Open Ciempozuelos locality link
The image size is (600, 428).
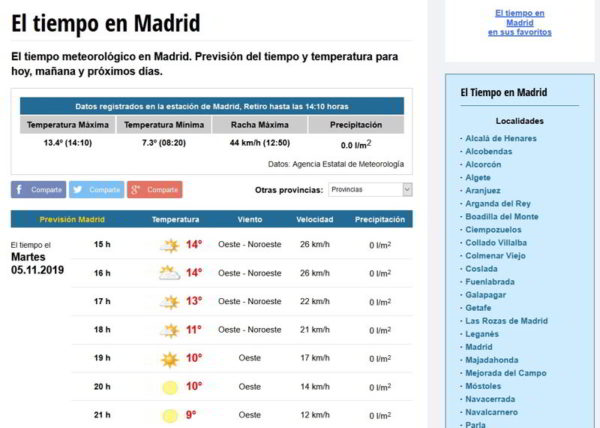coord(493,229)
